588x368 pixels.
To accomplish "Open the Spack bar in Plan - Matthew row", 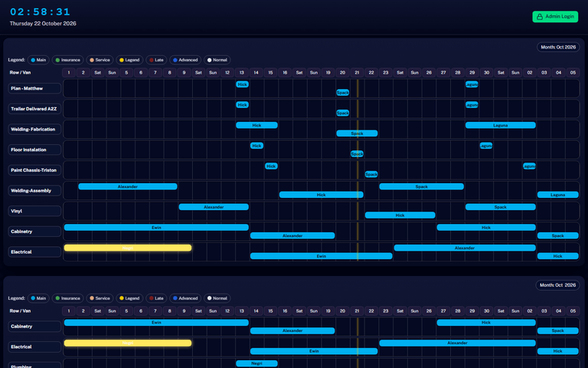I will (343, 92).
